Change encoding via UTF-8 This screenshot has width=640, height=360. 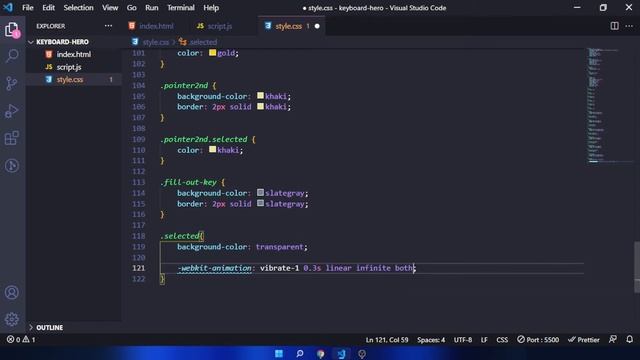[463, 340]
